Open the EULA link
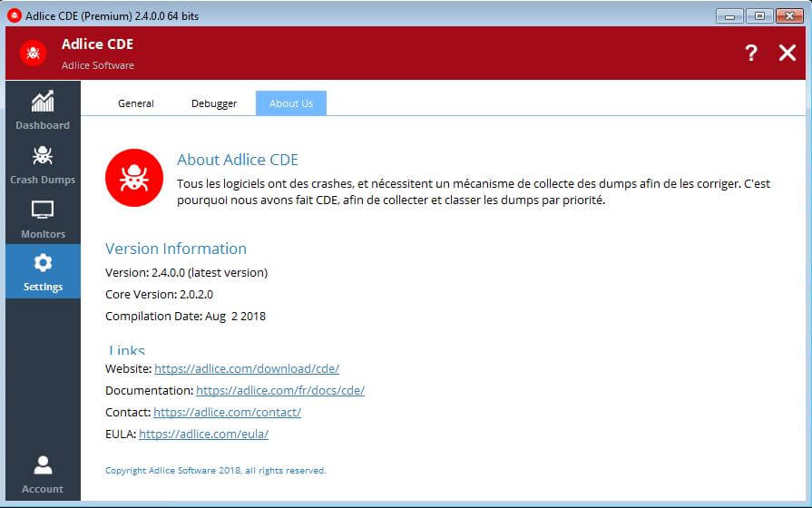 [x=203, y=435]
